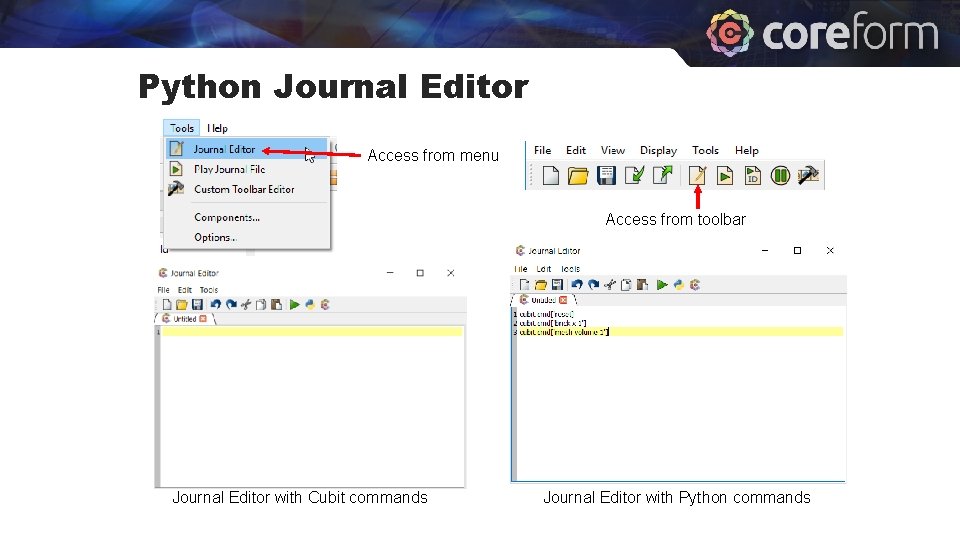Maximize the Python-commands Journal Editor window

pos(797,250)
